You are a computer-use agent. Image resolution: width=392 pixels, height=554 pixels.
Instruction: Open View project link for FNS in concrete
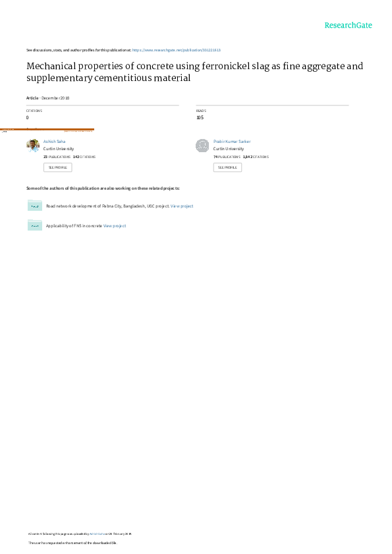[115, 226]
